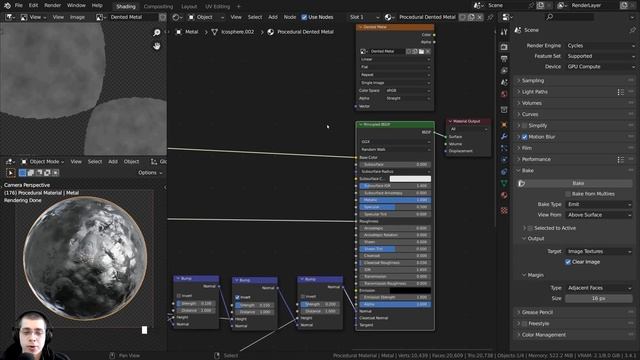Expand the Sampling panel

tap(574, 81)
